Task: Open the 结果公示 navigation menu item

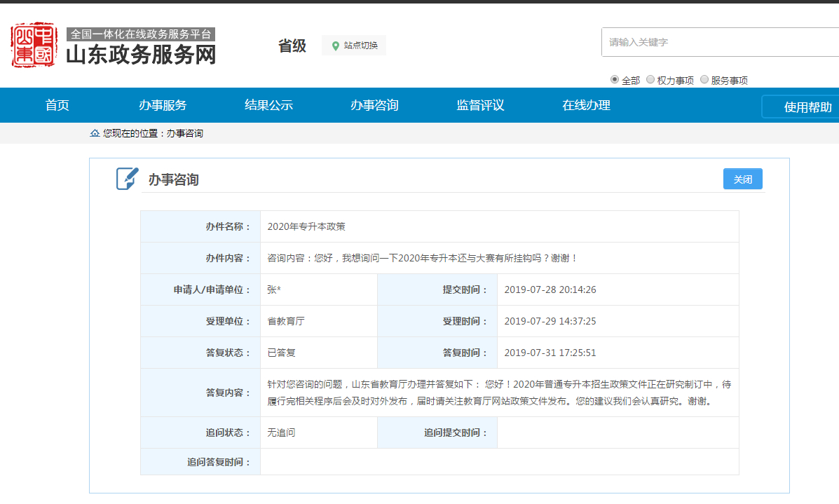Action: click(268, 105)
